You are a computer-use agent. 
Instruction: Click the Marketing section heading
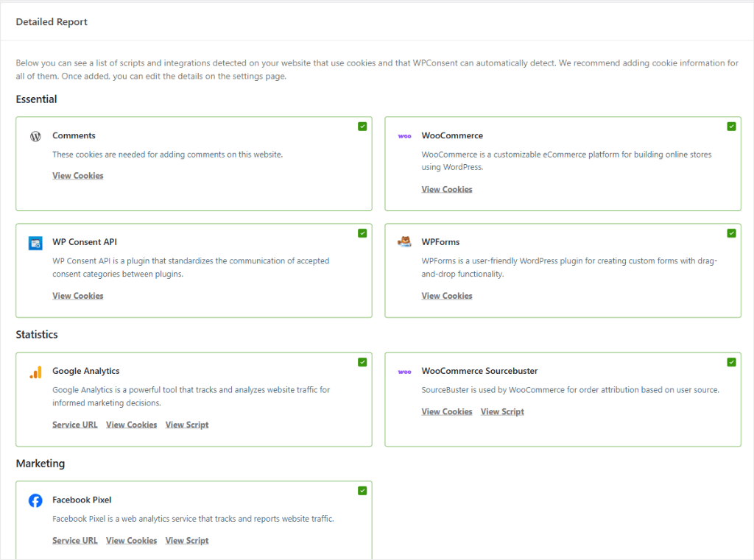(40, 464)
